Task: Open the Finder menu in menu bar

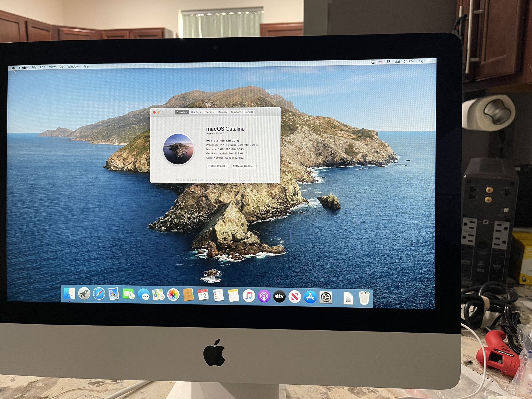Action: pos(23,68)
